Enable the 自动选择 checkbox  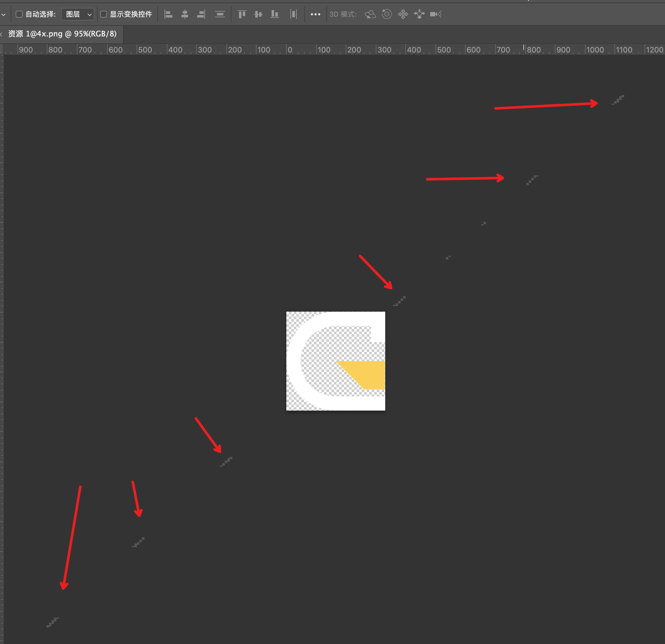click(19, 14)
